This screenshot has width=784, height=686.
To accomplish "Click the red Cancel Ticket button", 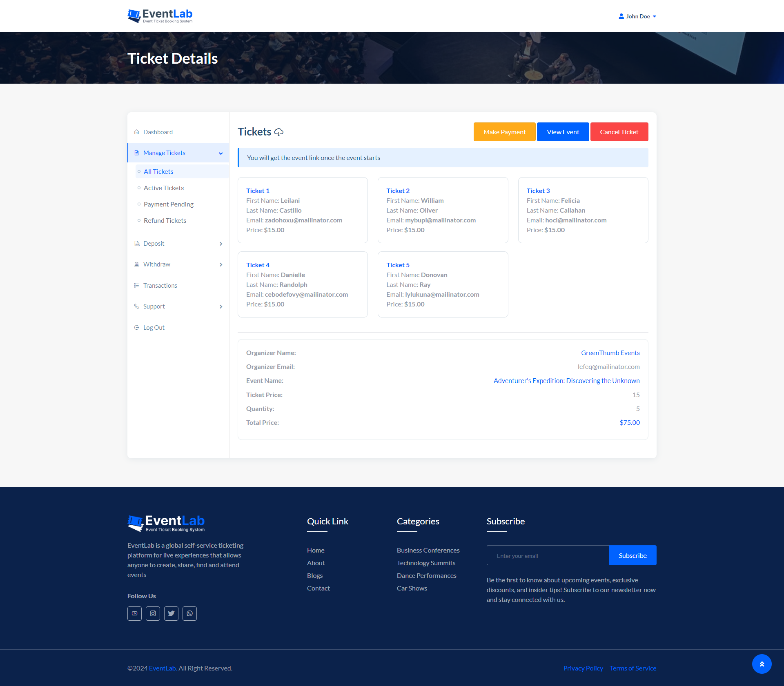I will (x=619, y=132).
